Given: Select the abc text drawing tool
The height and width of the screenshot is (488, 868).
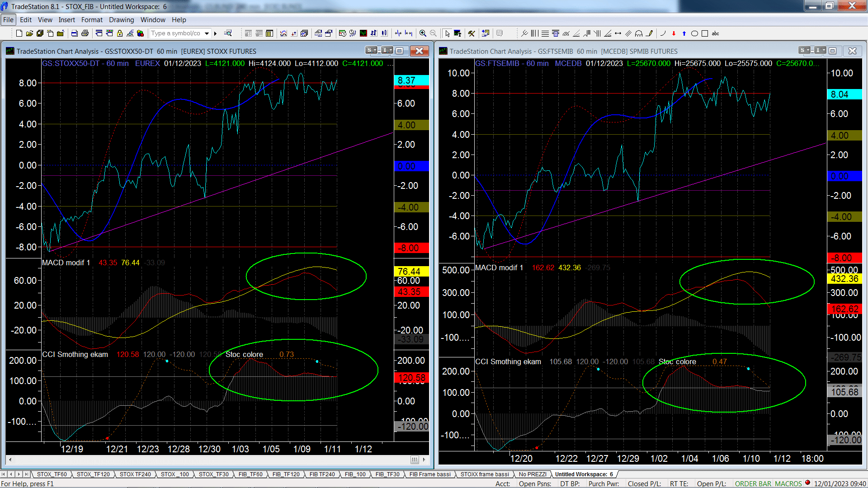Looking at the screenshot, I should click(715, 33).
